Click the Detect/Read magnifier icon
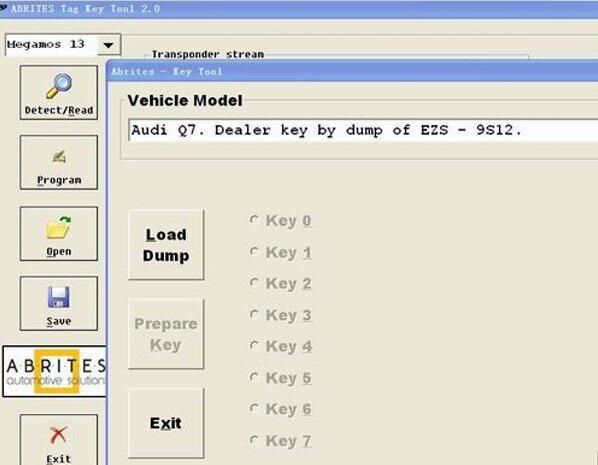This screenshot has width=598, height=465. tap(59, 87)
